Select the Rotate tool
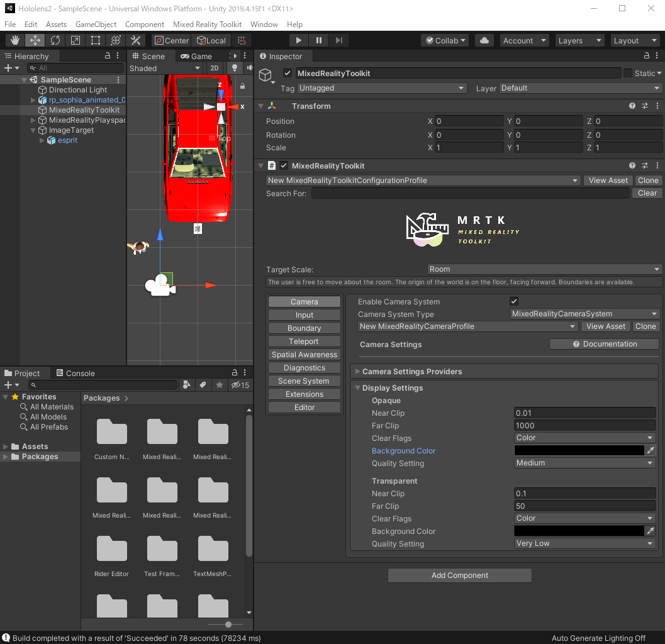The image size is (665, 644). pyautogui.click(x=55, y=40)
